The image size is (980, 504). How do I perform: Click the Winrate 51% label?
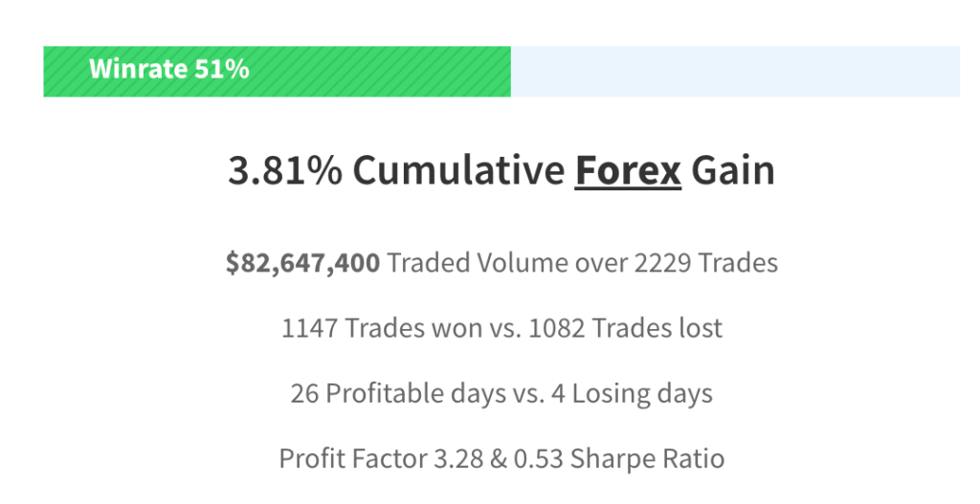pos(168,69)
